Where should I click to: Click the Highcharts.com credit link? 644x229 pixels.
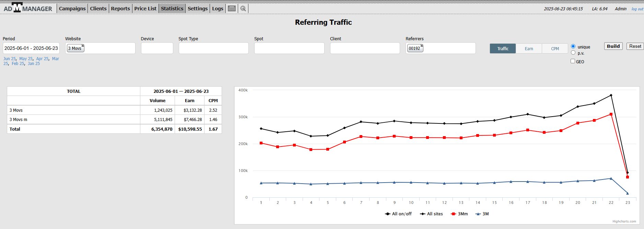click(624, 221)
